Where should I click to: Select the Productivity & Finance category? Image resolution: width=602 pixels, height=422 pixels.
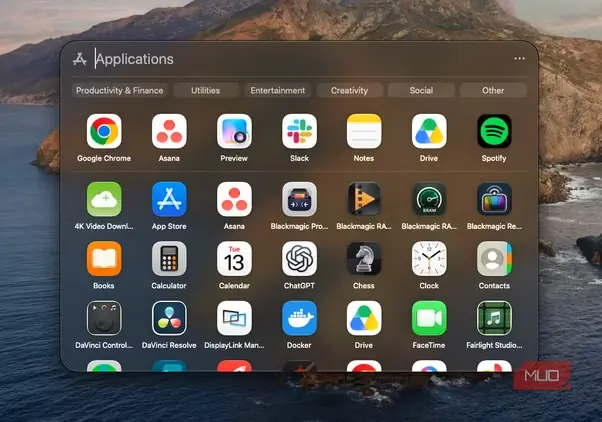tap(119, 91)
